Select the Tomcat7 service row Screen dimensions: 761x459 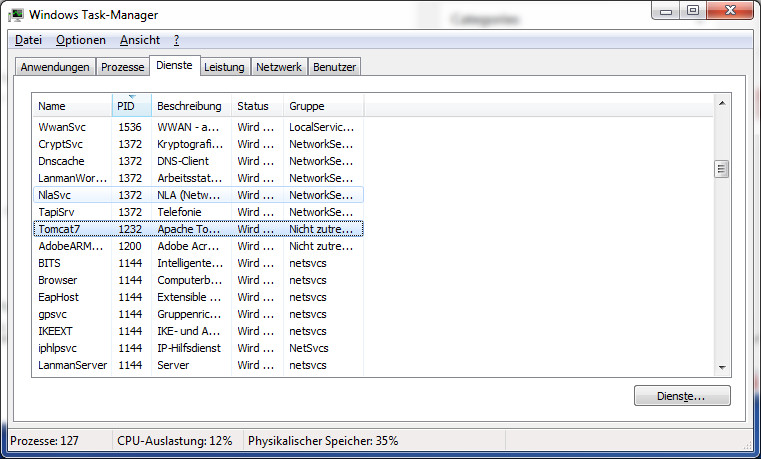point(198,229)
